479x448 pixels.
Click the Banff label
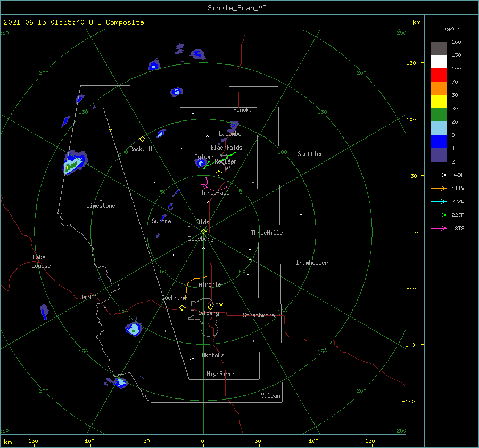88,297
